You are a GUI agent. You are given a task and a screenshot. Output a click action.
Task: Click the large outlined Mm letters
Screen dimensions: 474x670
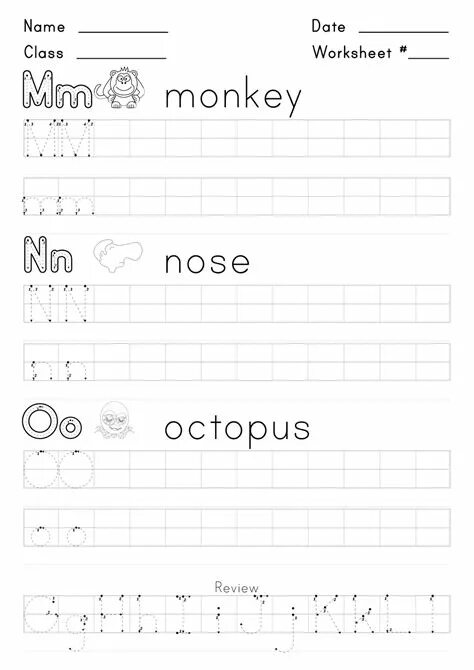click(x=57, y=90)
